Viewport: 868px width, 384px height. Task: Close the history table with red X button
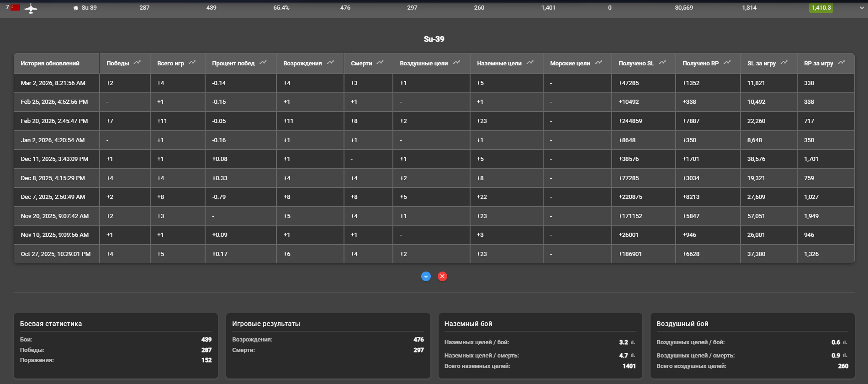(442, 276)
